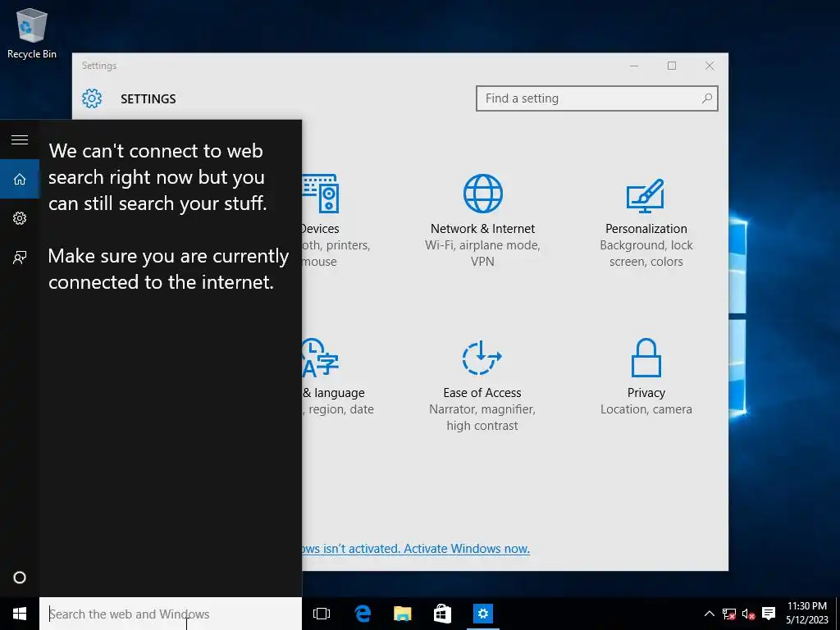The height and width of the screenshot is (630, 840).
Task: Click the muted volume tray icon
Action: [x=748, y=614]
